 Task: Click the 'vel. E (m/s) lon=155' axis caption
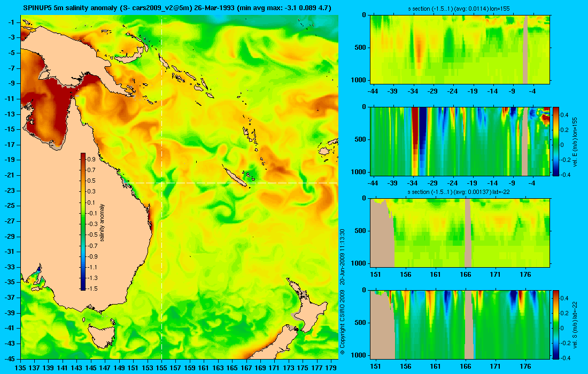(x=575, y=142)
